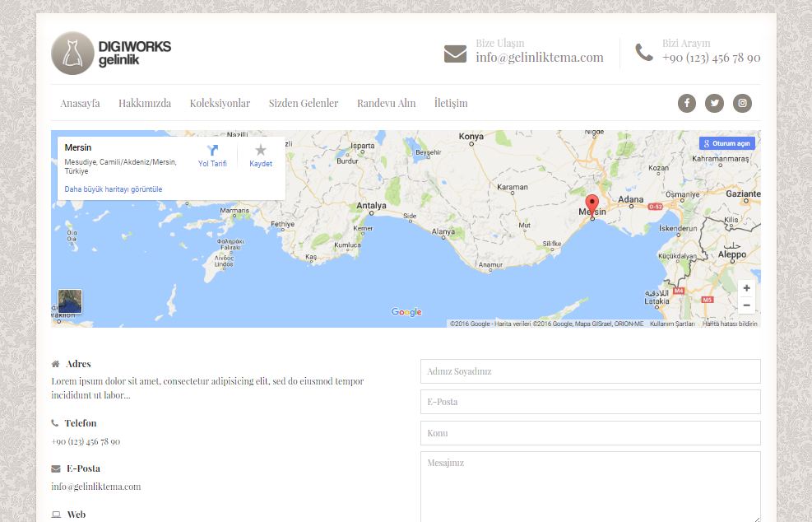Click the Mersin title in map info card
The image size is (812, 522).
tap(77, 147)
